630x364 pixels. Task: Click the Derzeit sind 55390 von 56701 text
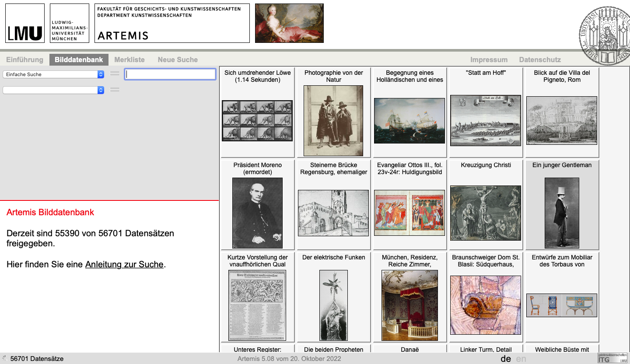pos(90,238)
